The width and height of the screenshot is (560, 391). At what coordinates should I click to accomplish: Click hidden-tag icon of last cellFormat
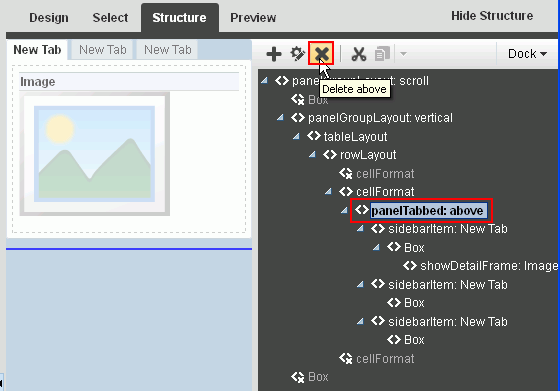(346, 358)
